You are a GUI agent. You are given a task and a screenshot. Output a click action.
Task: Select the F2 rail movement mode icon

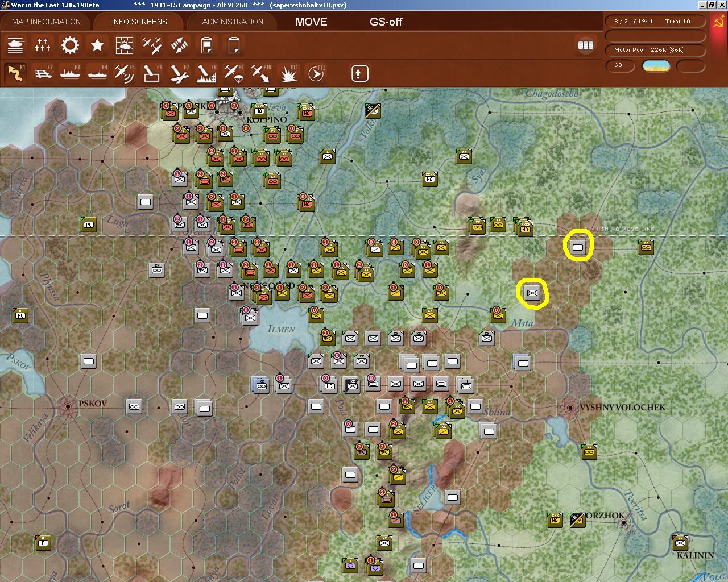pyautogui.click(x=43, y=73)
